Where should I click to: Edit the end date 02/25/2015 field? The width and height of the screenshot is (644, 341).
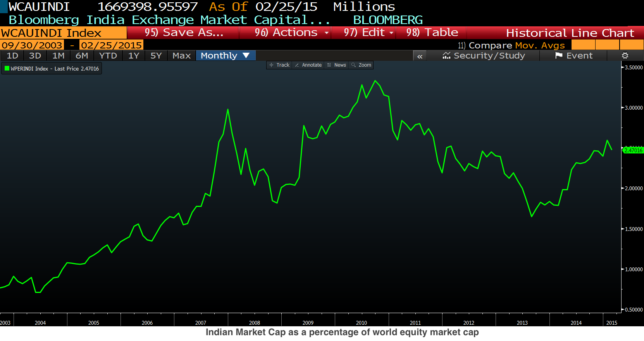coord(111,45)
